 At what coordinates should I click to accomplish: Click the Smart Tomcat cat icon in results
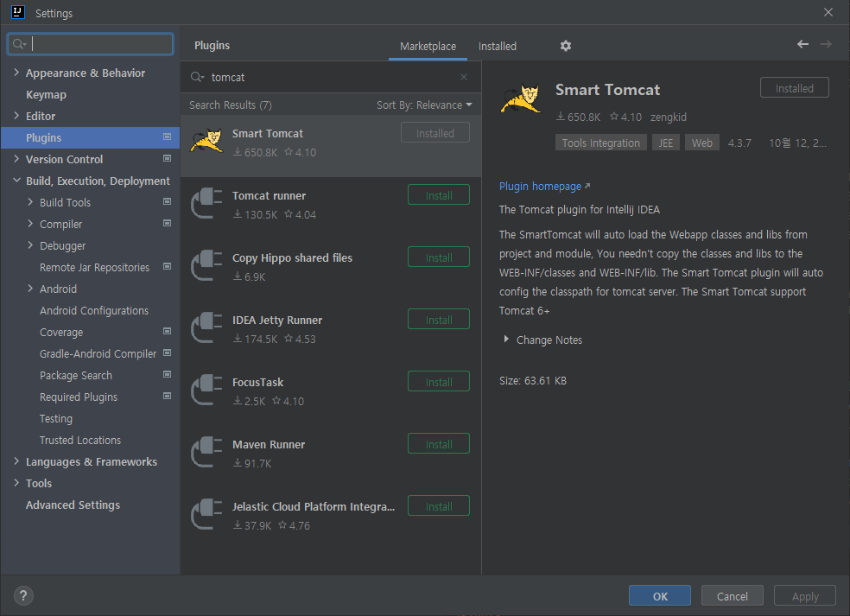pos(206,141)
